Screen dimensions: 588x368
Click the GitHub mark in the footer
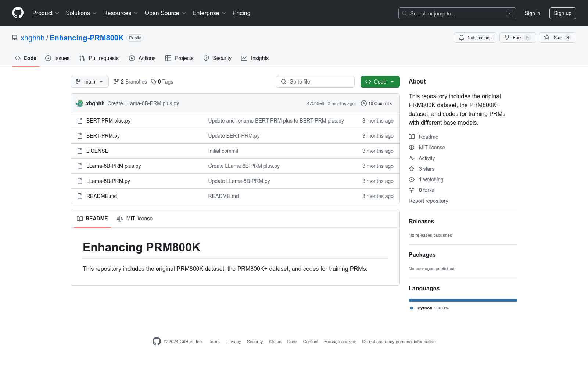click(157, 342)
